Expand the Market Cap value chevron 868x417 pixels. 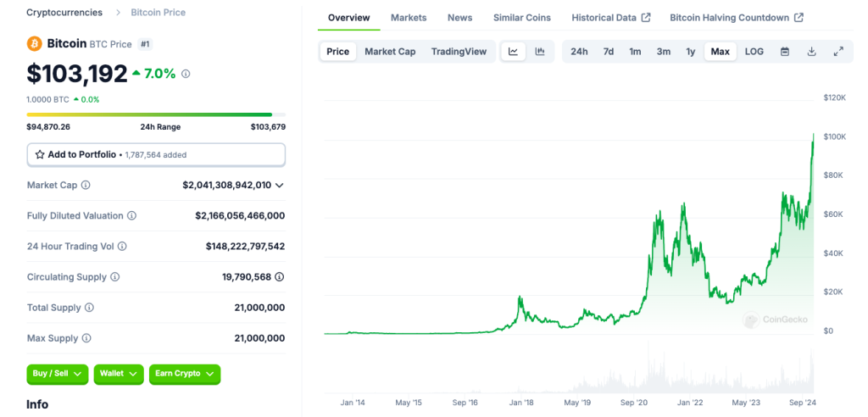tap(280, 185)
